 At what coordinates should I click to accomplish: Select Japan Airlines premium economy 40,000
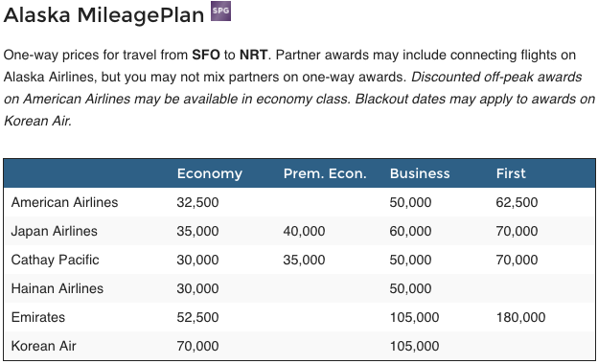point(304,231)
